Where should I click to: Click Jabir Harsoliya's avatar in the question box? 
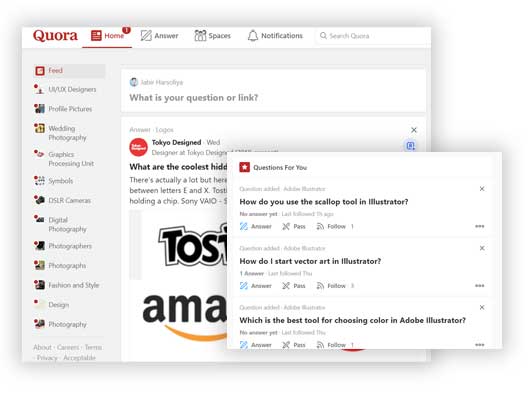134,82
